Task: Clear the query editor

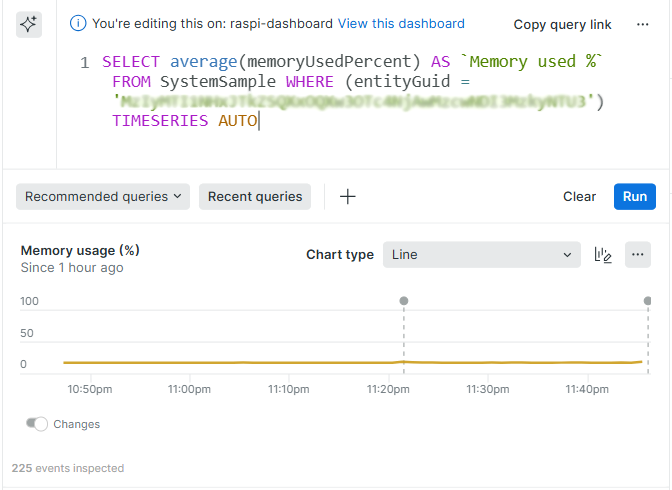Action: [x=579, y=197]
